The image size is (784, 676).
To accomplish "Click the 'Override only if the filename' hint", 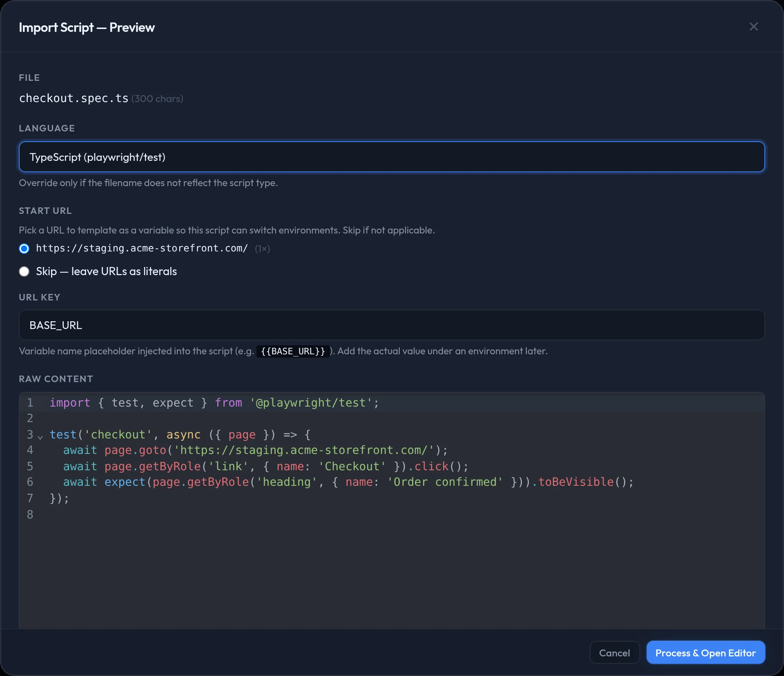I will coord(148,183).
